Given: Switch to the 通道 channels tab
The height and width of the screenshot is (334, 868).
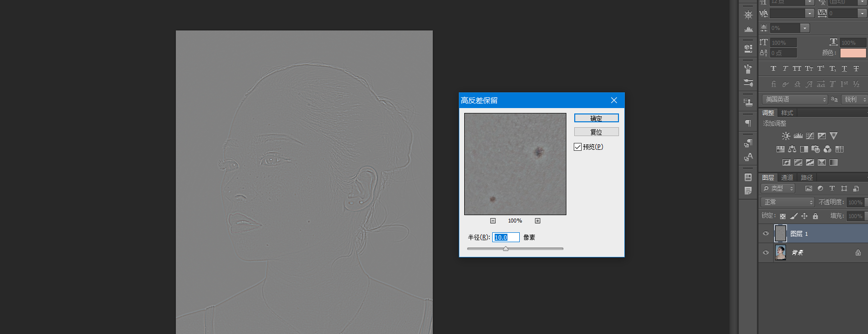Looking at the screenshot, I should (x=787, y=178).
